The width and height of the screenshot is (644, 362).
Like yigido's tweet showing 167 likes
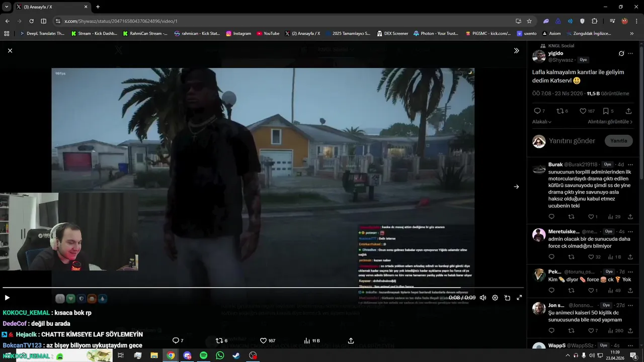[587, 111]
